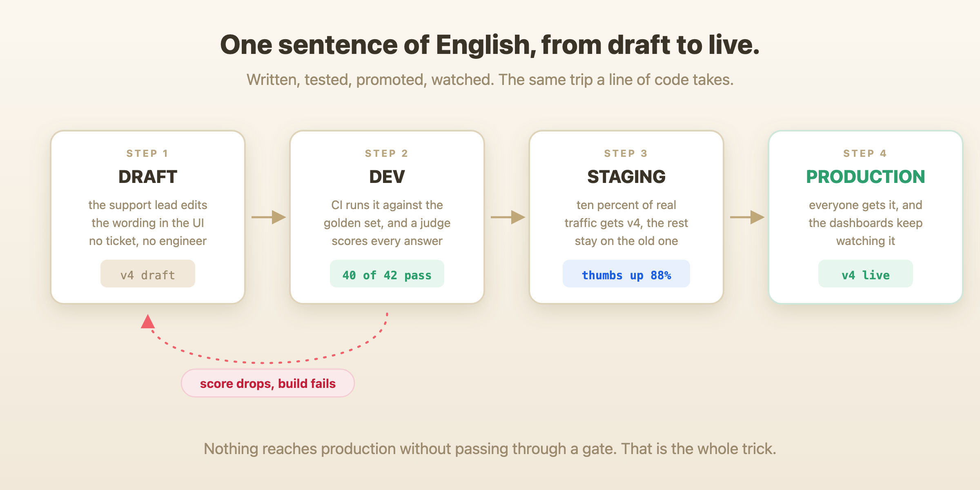980x490 pixels.
Task: Click the red triangle arrowhead below Draft
Action: point(148,321)
